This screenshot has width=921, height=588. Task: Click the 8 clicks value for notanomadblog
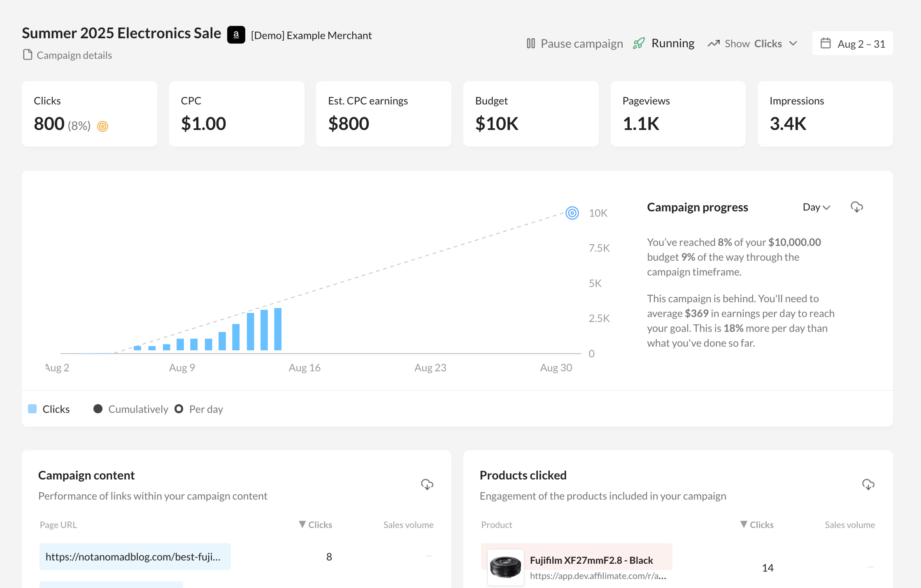329,557
